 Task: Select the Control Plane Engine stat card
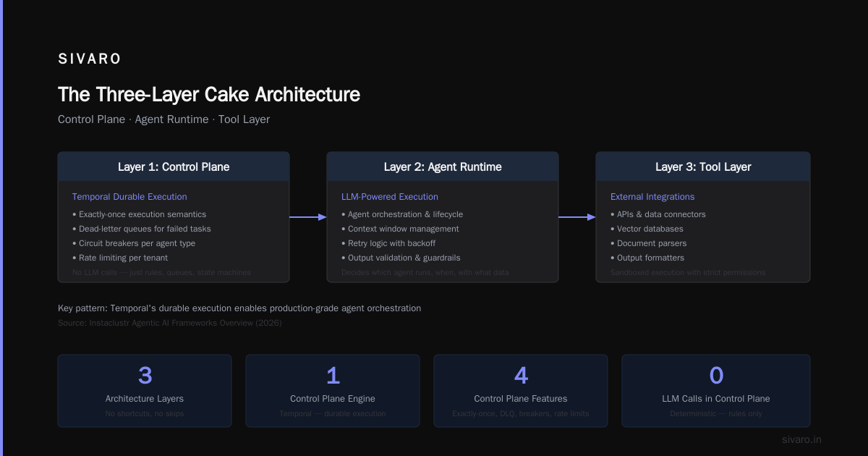click(x=333, y=391)
